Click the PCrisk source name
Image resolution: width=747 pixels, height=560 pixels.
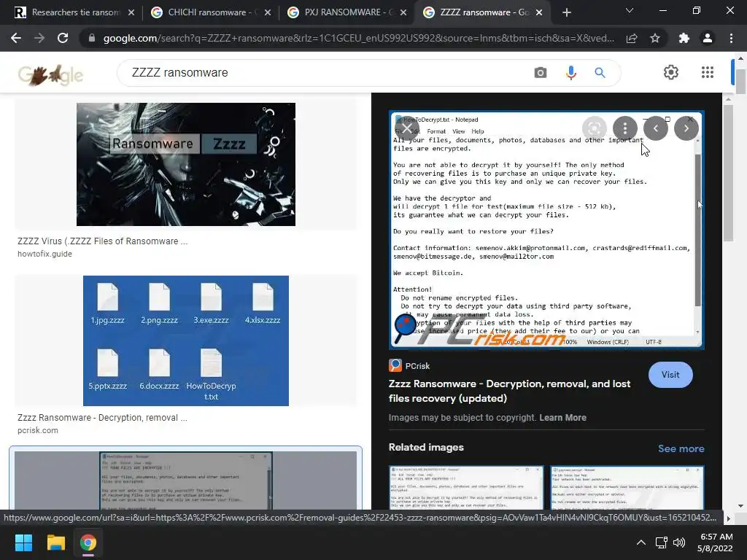point(417,366)
